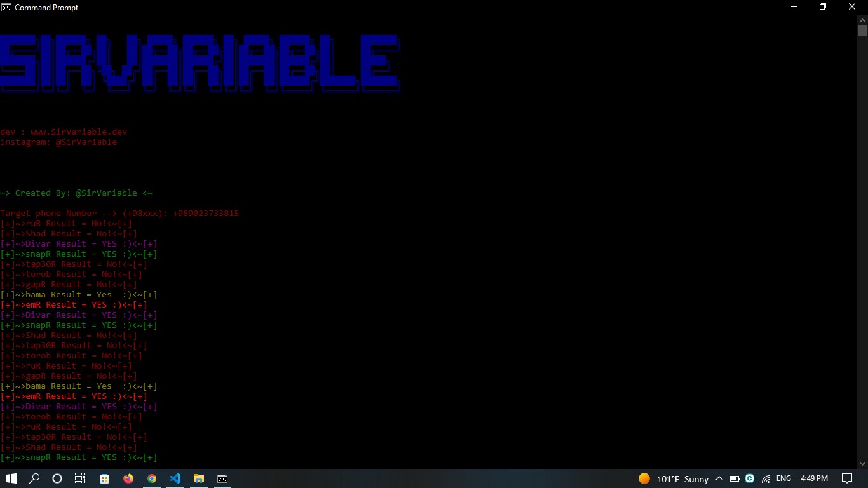Open the Start menu
This screenshot has height=488, width=868.
point(11,478)
